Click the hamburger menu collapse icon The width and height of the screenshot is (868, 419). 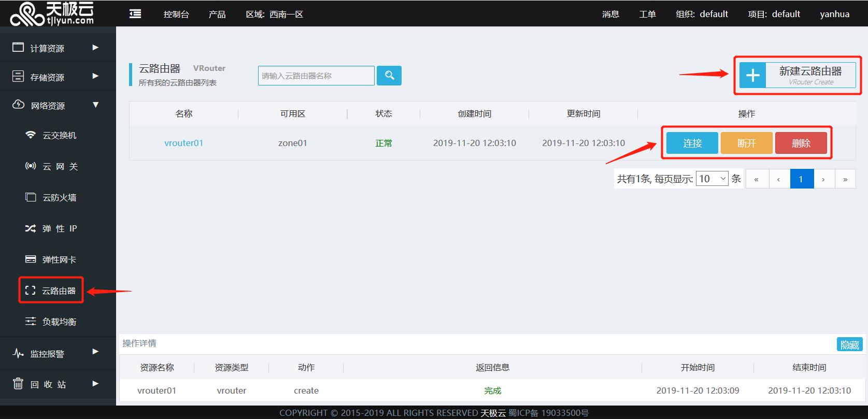[135, 14]
